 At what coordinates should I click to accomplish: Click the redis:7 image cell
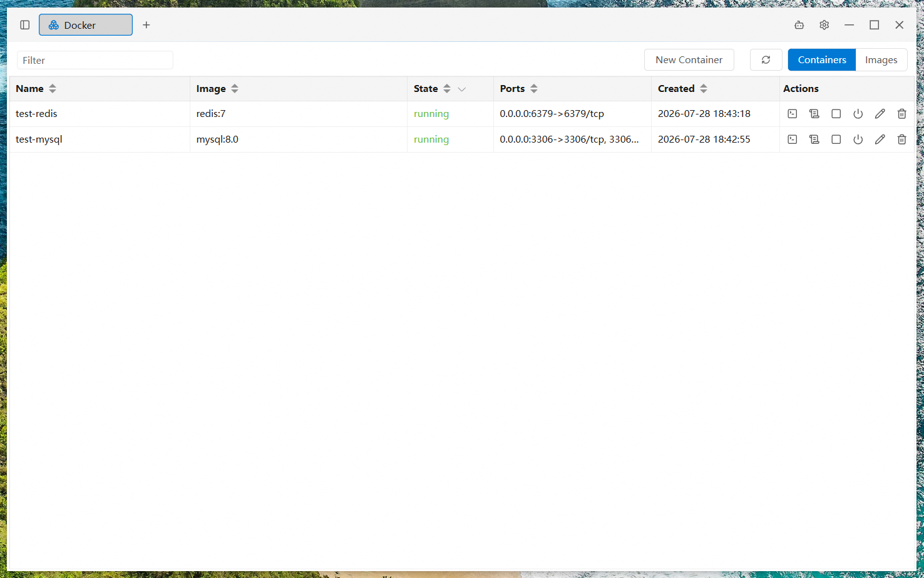click(x=299, y=114)
